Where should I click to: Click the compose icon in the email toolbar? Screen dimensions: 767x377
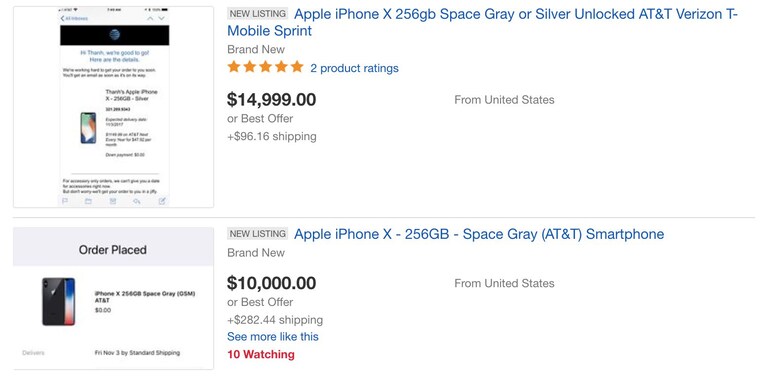pyautogui.click(x=162, y=200)
